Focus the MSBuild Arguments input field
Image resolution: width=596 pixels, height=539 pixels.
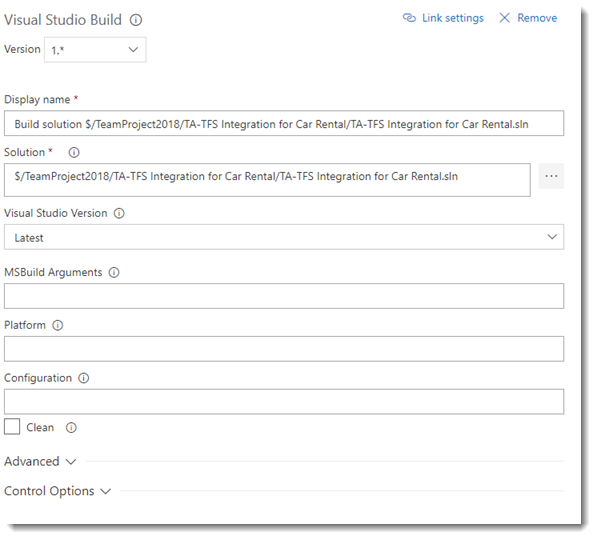tap(284, 296)
